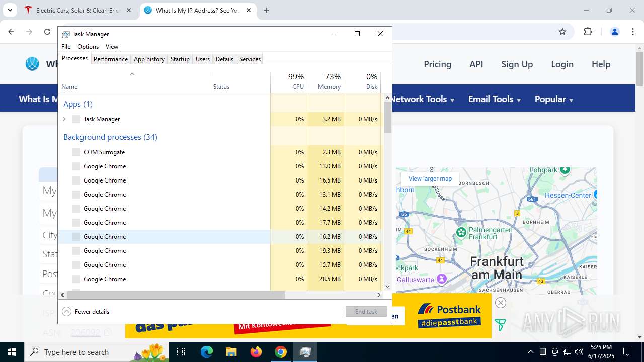
Task: Click the horizontal scroll-right arrow in Task Manager
Action: click(x=379, y=295)
